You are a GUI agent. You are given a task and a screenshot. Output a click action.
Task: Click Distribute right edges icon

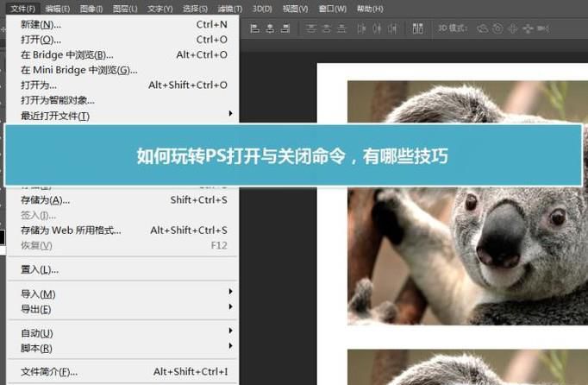[x=392, y=28]
